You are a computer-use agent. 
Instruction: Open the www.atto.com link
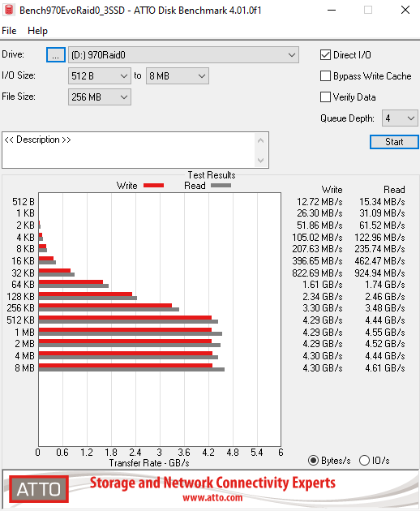[x=212, y=498]
